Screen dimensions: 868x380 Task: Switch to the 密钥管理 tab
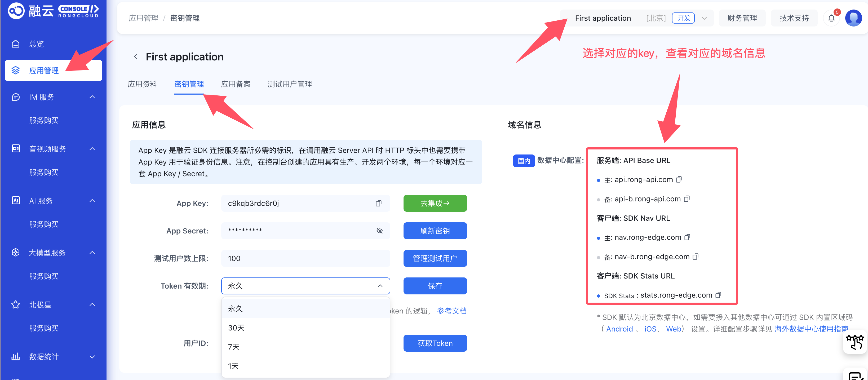click(x=189, y=84)
